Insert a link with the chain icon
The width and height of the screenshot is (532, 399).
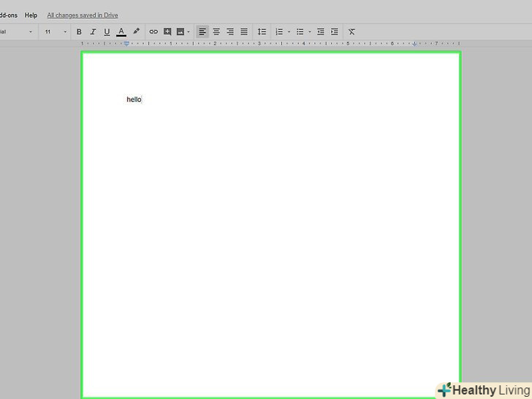tap(153, 32)
